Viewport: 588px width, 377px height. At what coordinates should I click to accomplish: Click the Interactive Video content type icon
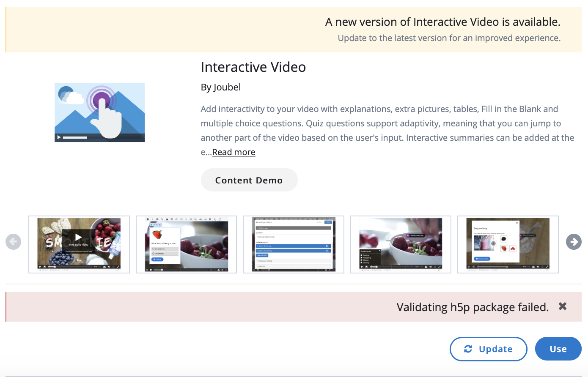(x=100, y=112)
